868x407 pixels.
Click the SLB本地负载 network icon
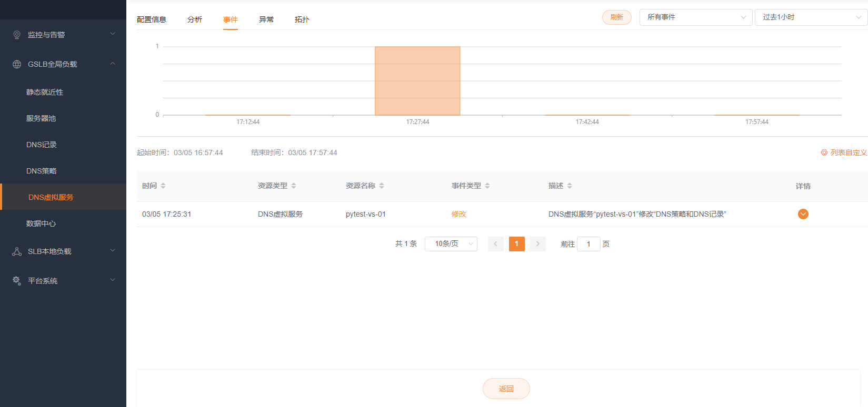click(17, 251)
